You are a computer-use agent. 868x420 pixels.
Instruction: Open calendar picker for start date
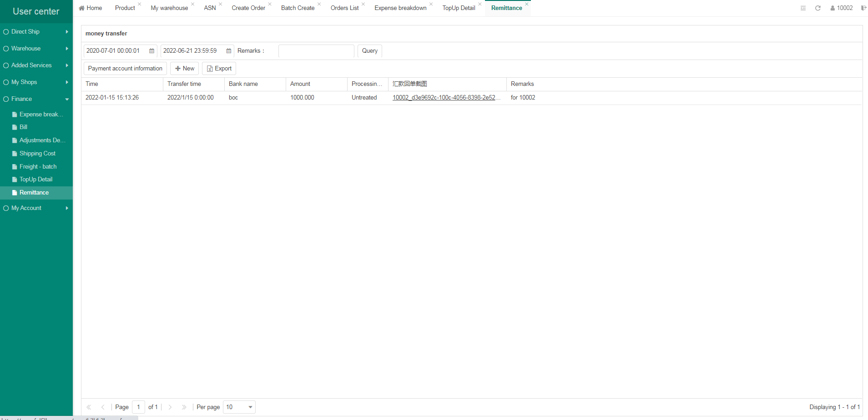tap(152, 51)
